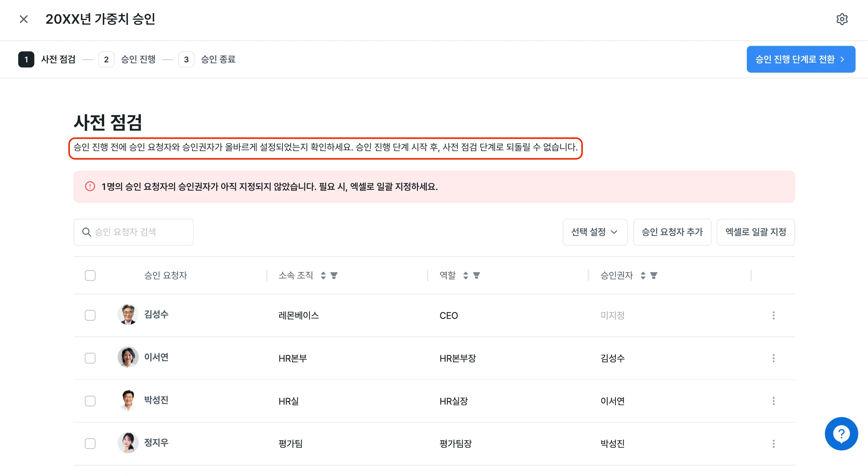Sort the 역할 column

465,276
